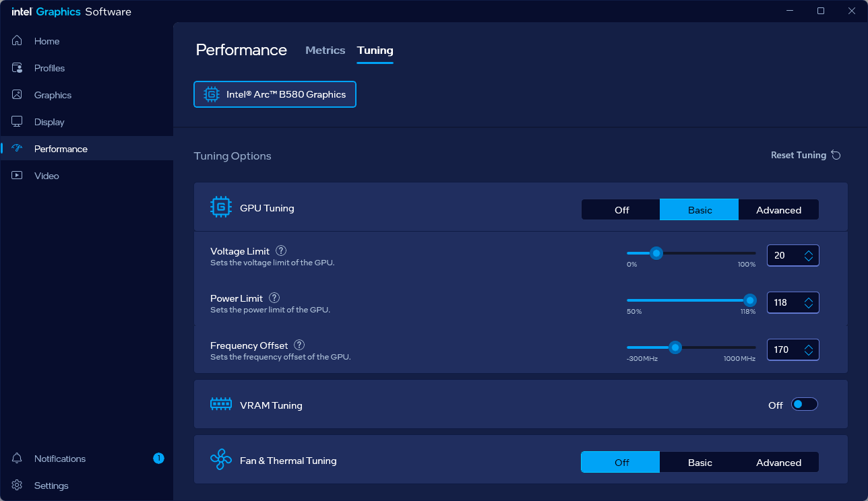This screenshot has width=868, height=501.
Task: Click the Frequency Offset value field showing 170
Action: [793, 350]
